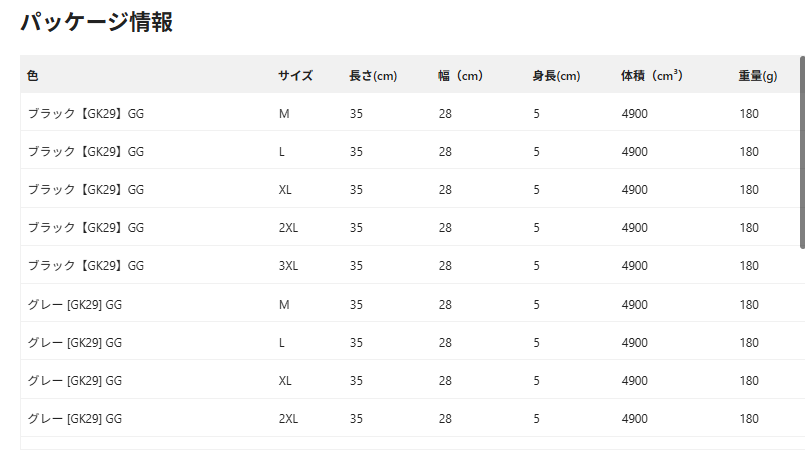Click the 180 weight cell in グレー M row

(749, 304)
